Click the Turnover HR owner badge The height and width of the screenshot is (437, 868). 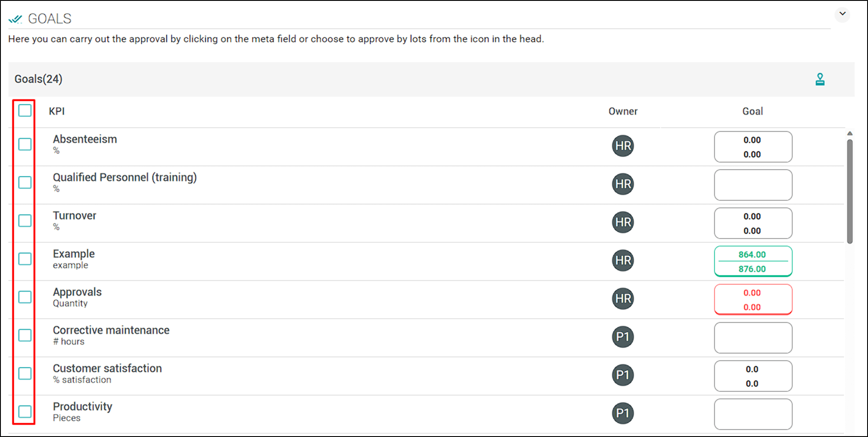(x=623, y=222)
